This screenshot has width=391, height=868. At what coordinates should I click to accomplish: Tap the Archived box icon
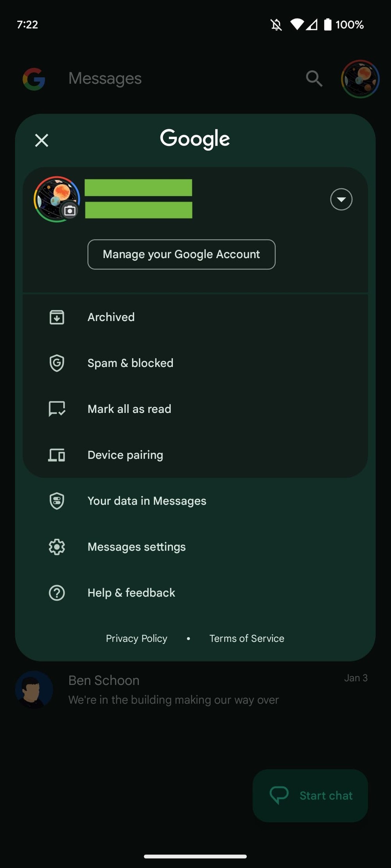click(x=57, y=317)
